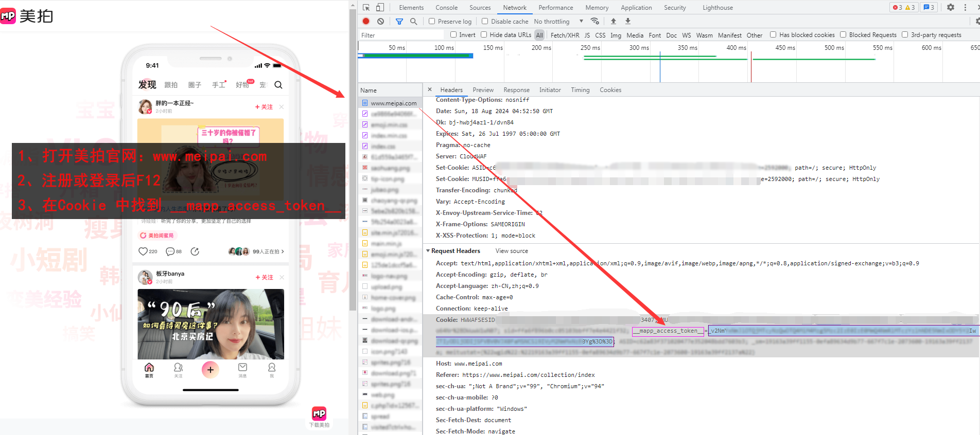The image size is (980, 435).
Task: Switch to the Console panel tab
Action: [446, 8]
